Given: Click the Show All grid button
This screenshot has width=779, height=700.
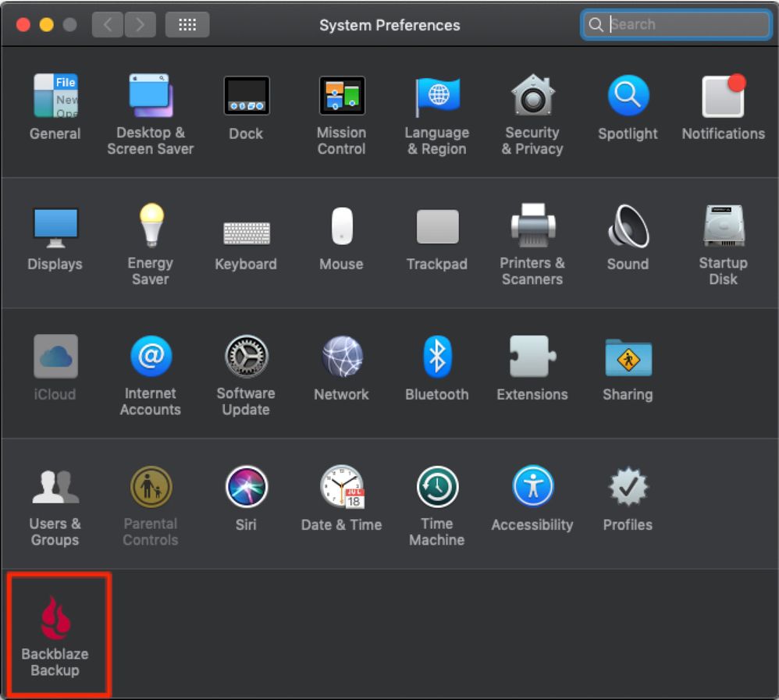Looking at the screenshot, I should (x=187, y=25).
